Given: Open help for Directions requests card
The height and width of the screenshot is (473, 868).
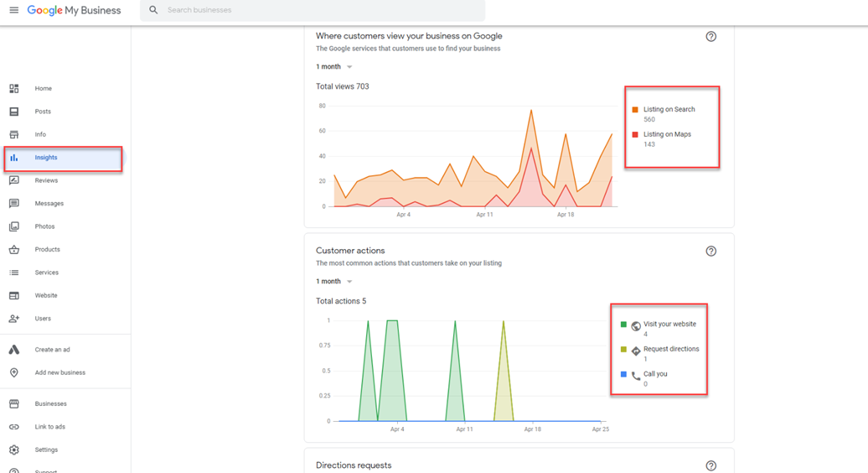Looking at the screenshot, I should (710, 465).
